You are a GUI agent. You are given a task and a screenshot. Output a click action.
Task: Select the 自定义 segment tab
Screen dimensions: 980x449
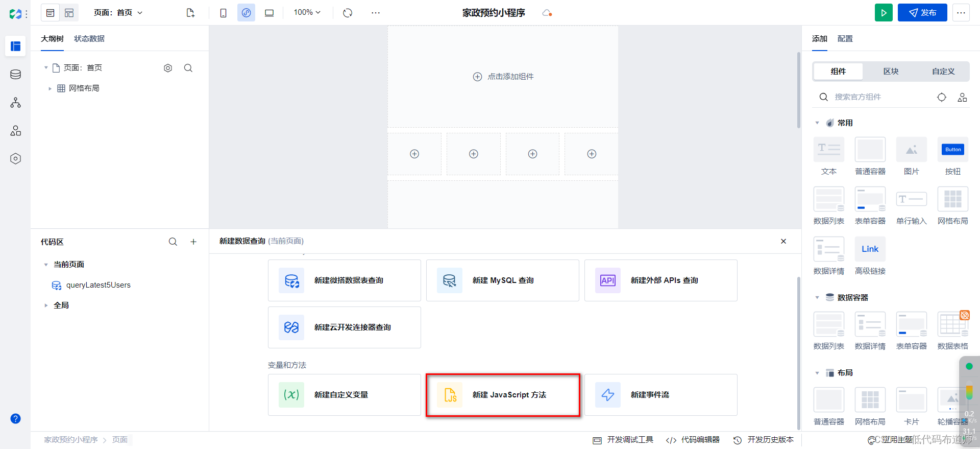click(943, 72)
